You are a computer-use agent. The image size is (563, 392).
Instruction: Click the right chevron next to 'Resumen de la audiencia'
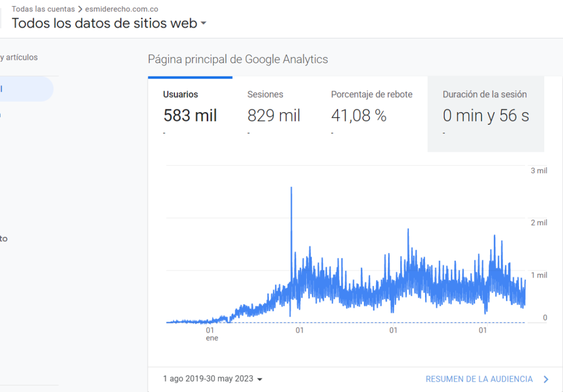pos(546,379)
